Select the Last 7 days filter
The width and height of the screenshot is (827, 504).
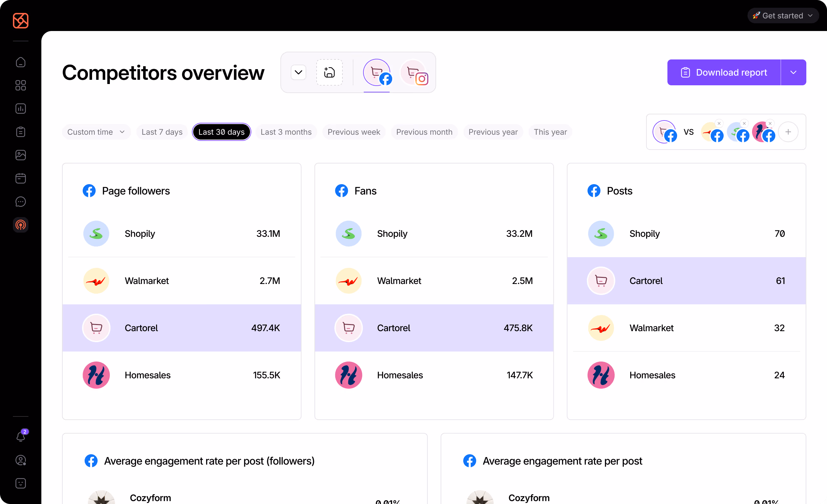162,132
